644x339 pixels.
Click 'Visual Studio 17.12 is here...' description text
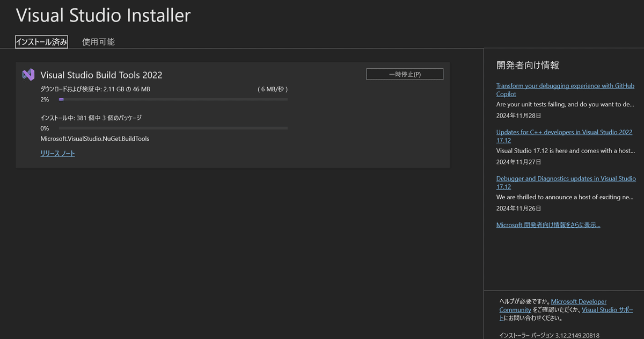point(566,151)
